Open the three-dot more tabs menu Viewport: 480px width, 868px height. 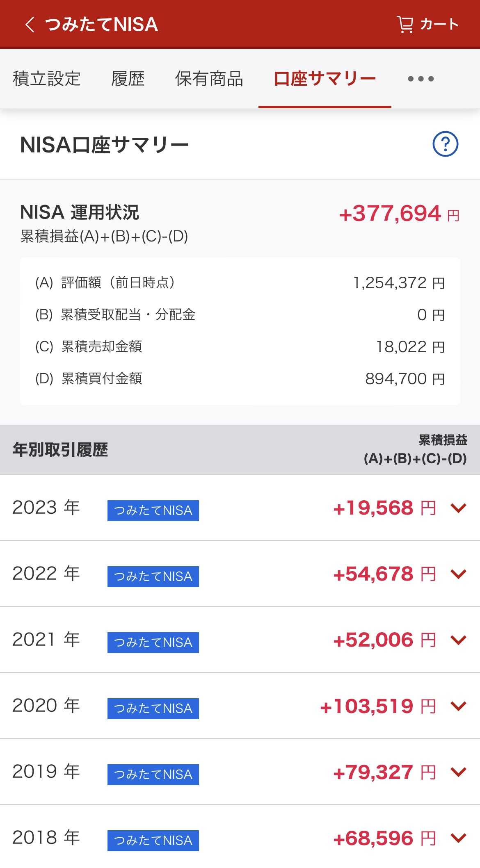point(421,79)
